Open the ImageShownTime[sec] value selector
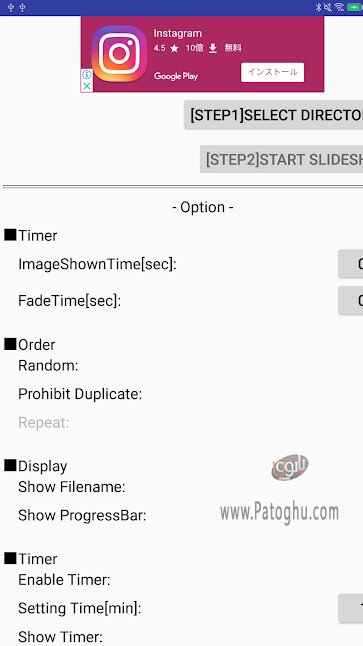The width and height of the screenshot is (363, 646). coord(351,264)
